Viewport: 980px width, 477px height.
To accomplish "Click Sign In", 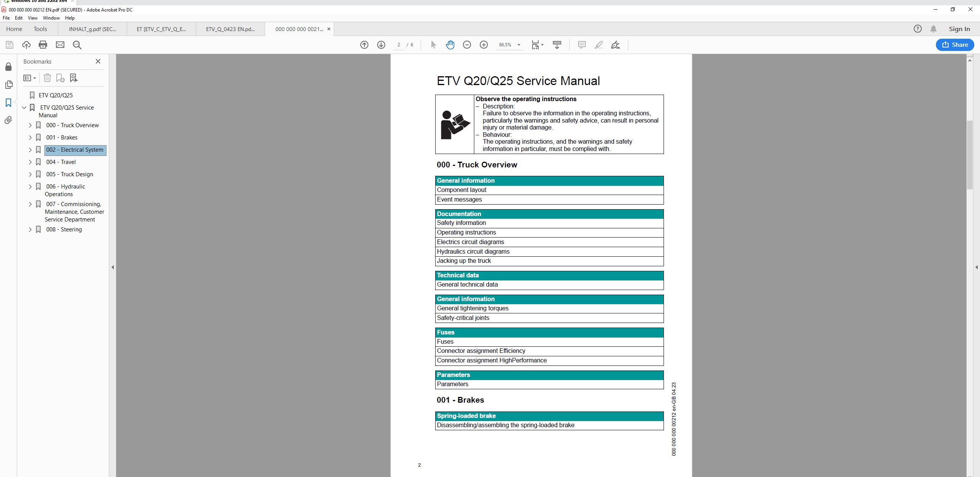I will [959, 29].
